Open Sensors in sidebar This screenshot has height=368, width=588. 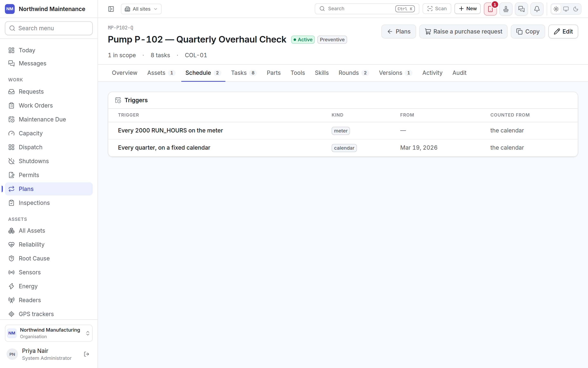49,272
